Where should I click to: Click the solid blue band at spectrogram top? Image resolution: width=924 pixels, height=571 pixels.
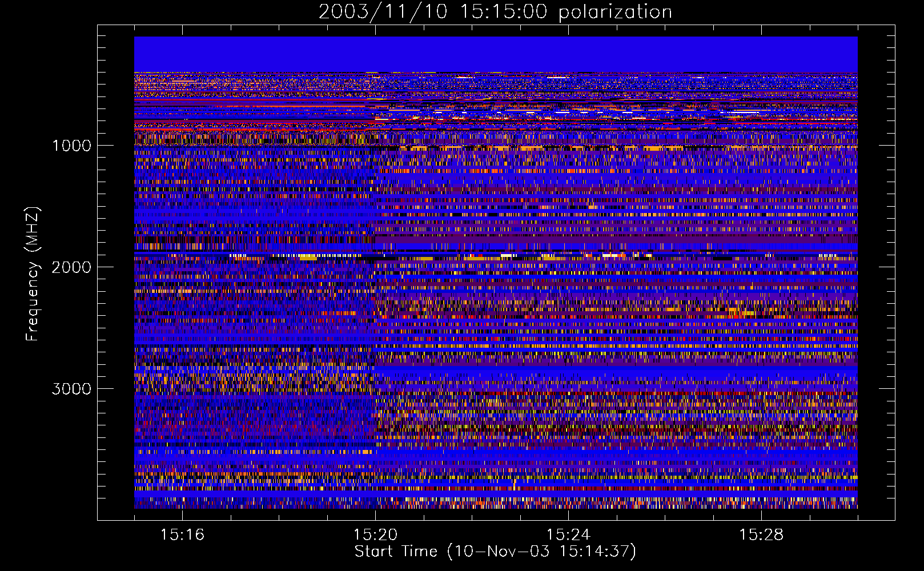point(496,54)
